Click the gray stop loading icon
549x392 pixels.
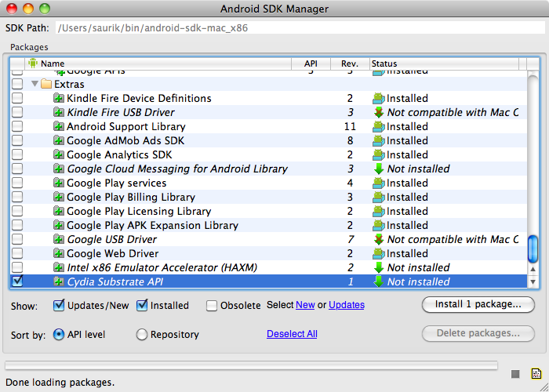tap(515, 374)
